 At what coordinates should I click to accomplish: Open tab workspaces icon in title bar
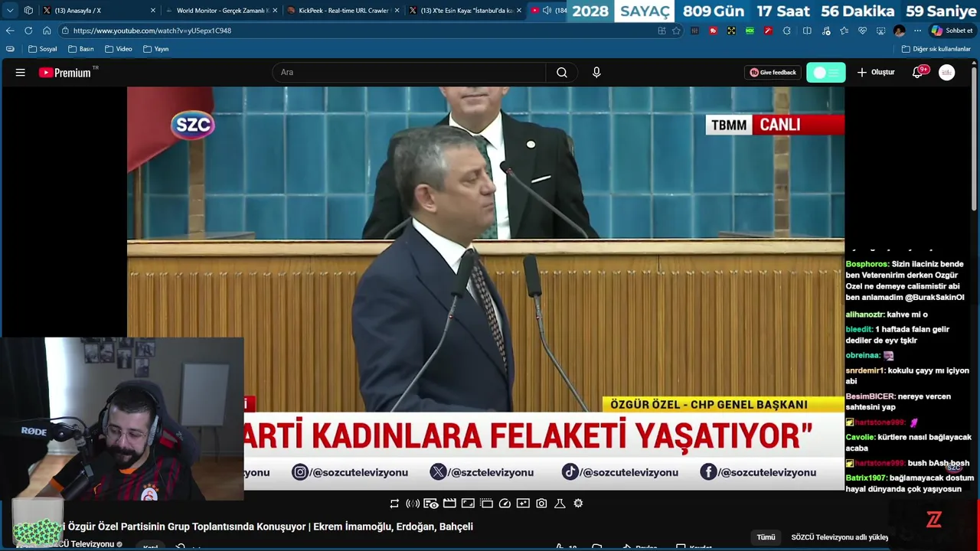(x=28, y=11)
